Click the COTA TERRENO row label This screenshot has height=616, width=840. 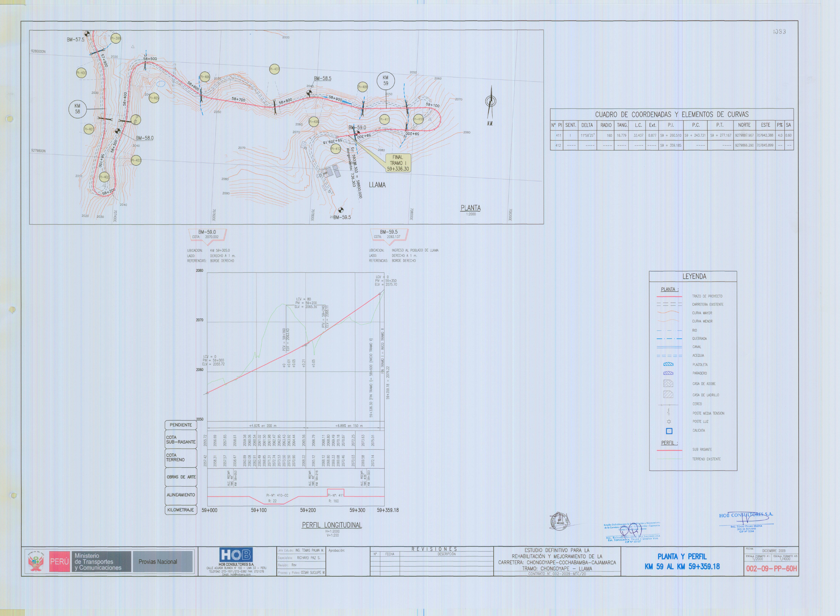pyautogui.click(x=181, y=458)
